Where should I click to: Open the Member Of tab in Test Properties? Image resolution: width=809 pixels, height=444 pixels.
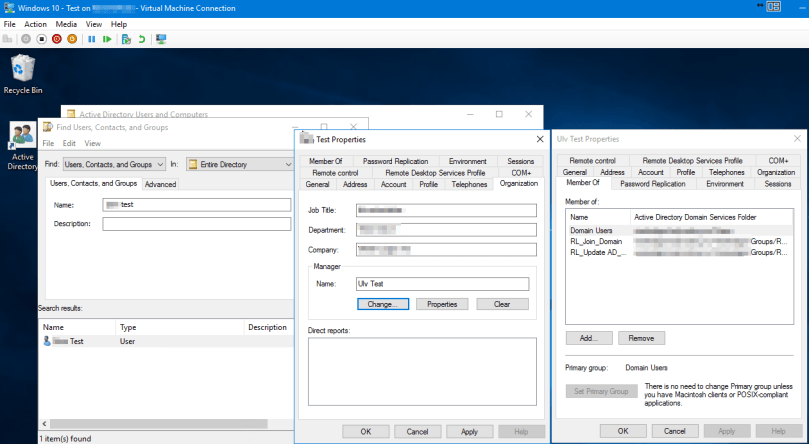click(325, 160)
